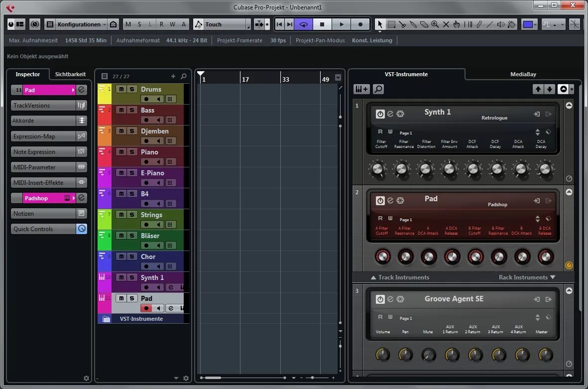Click the Akkorde section icon
The width and height of the screenshot is (588, 389).
pyautogui.click(x=81, y=121)
